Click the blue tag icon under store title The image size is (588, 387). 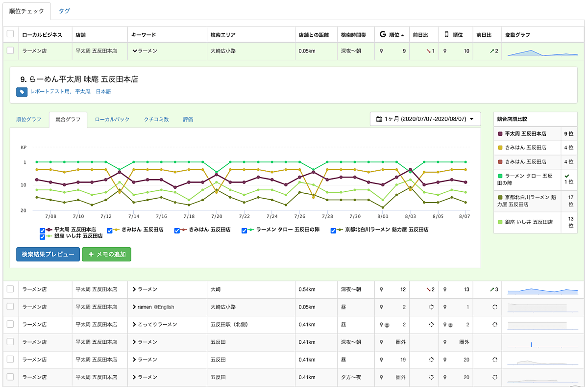click(x=22, y=92)
